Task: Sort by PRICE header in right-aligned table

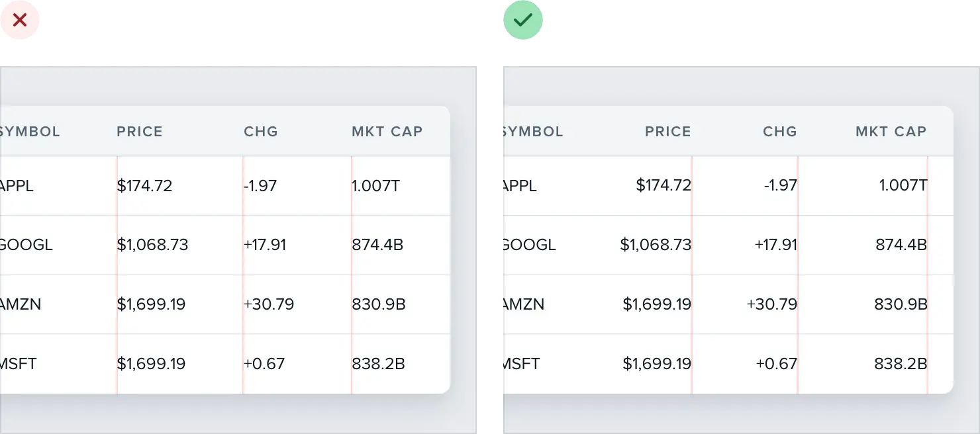Action: point(667,132)
